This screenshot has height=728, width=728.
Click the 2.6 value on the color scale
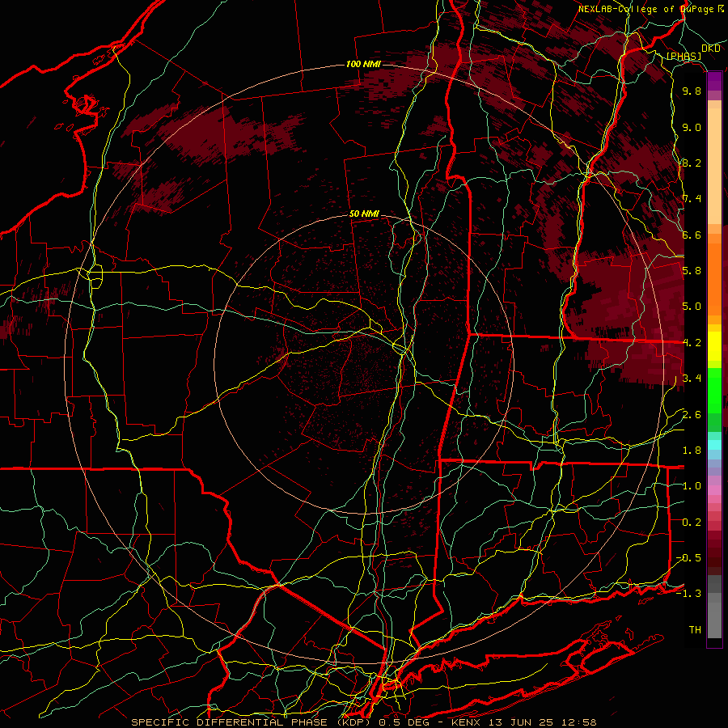692,415
